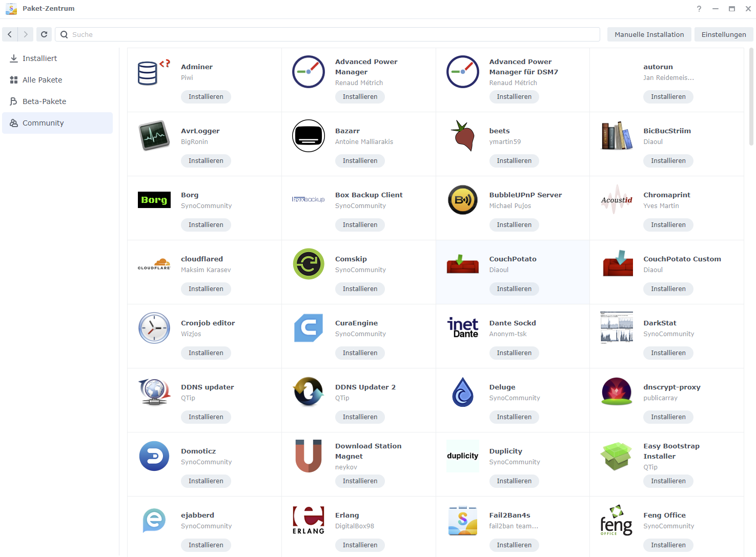Image resolution: width=756 pixels, height=557 pixels.
Task: Open Beta-Pakete category
Action: (x=57, y=101)
